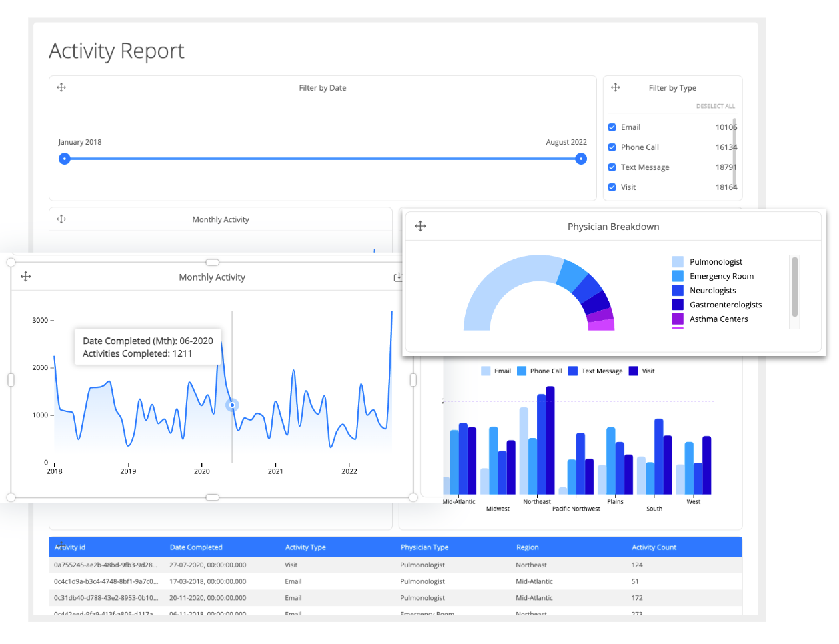The width and height of the screenshot is (839, 644).
Task: Click move handle icon on Physician Breakdown card
Action: coord(420,226)
